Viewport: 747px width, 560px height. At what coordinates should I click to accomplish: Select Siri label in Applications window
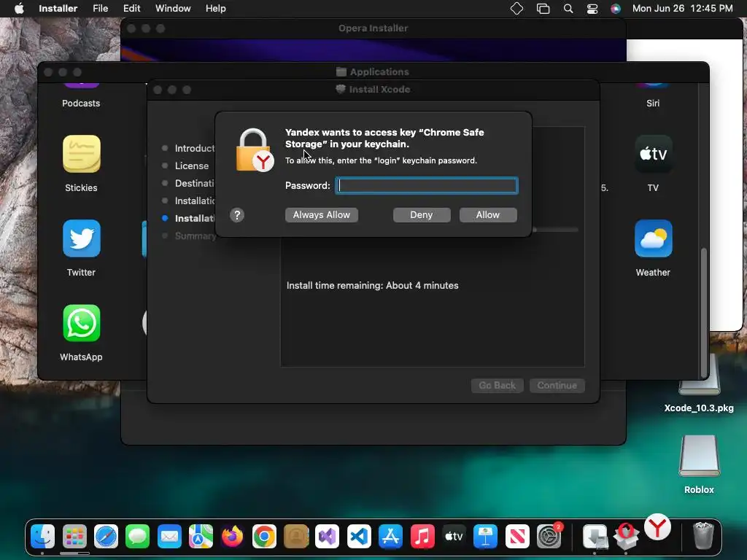653,104
